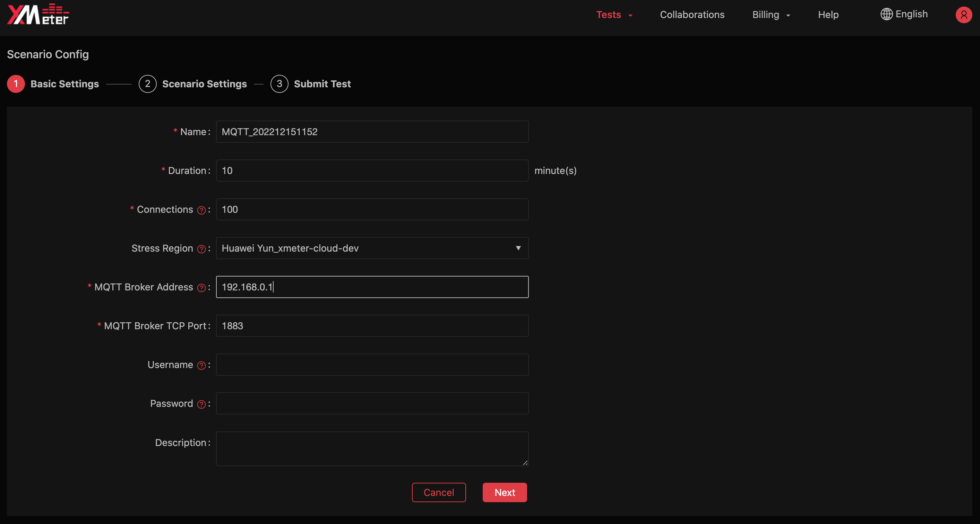Viewport: 980px width, 524px height.
Task: Open the Billing menu dropdown
Action: [771, 15]
